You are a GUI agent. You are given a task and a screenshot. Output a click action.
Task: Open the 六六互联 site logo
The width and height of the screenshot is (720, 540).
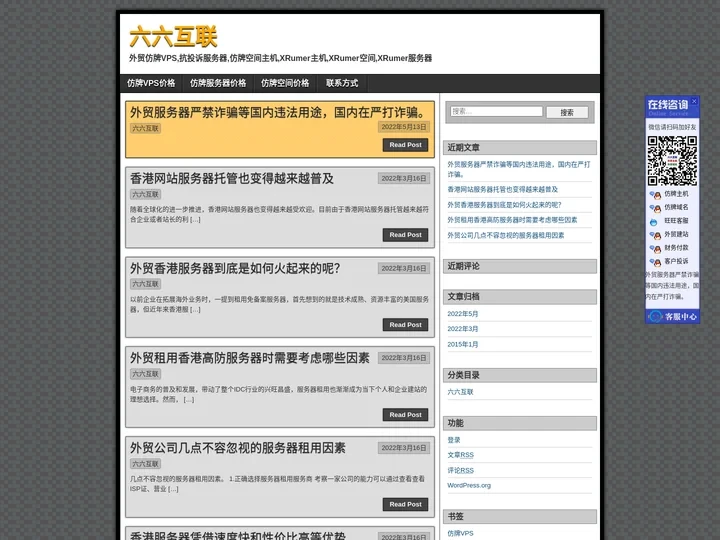click(173, 37)
